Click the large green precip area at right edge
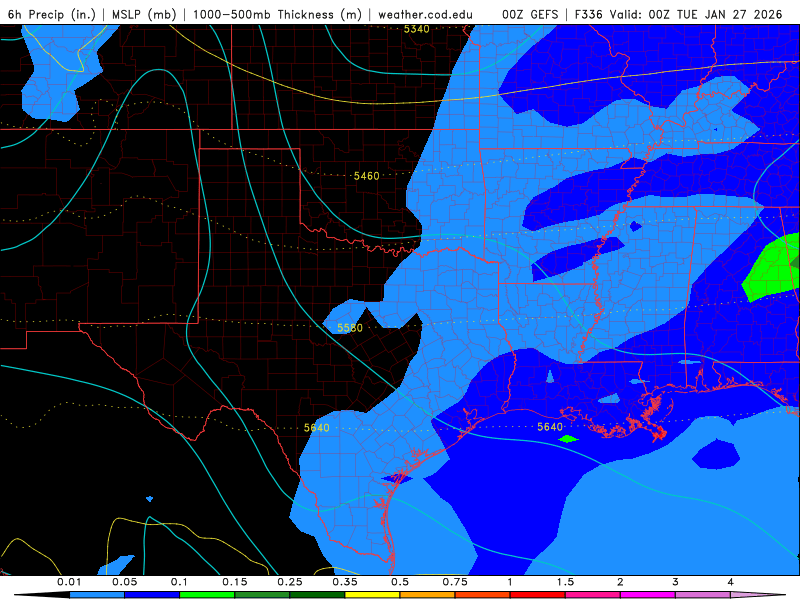 (771, 269)
